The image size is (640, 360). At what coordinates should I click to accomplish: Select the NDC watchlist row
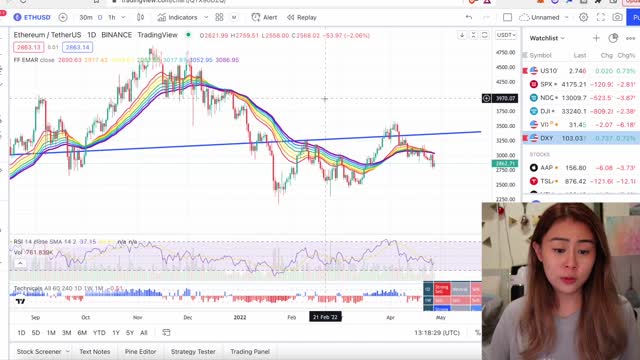[x=581, y=98]
